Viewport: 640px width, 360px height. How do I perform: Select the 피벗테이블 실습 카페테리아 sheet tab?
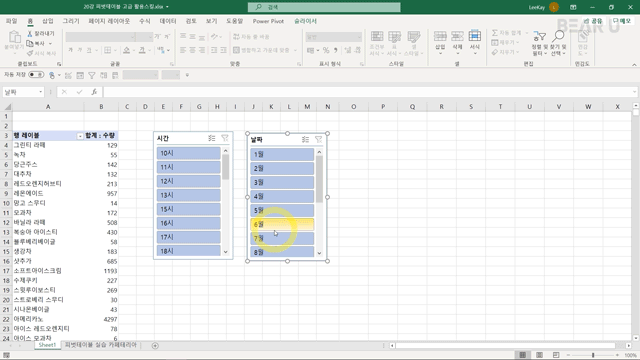[x=100, y=345]
